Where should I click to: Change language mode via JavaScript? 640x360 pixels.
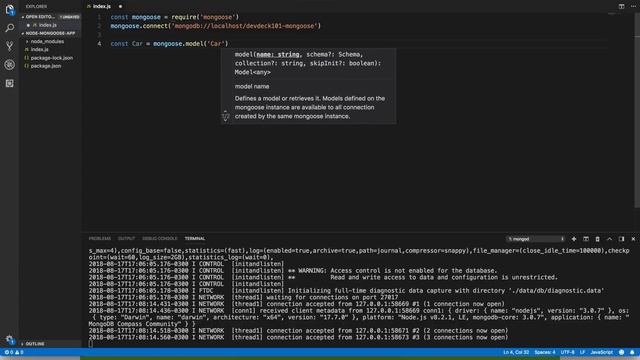coord(602,352)
